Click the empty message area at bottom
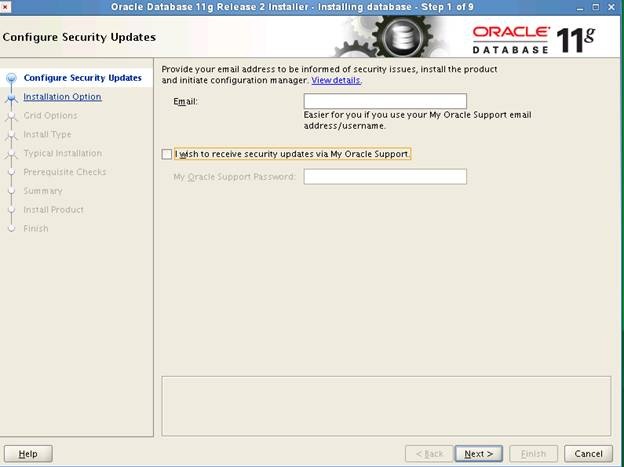 [x=386, y=406]
